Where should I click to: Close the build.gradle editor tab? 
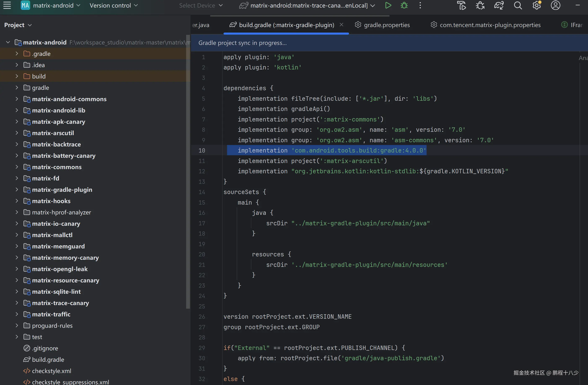pos(341,25)
